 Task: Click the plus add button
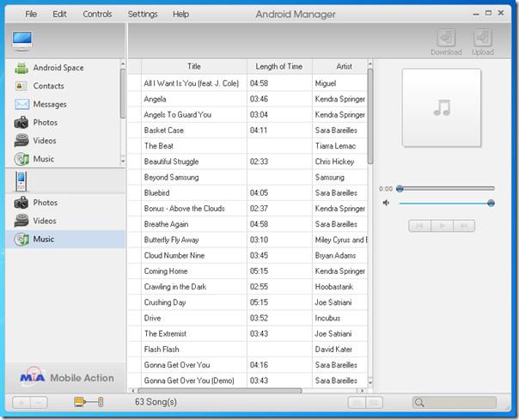(x=21, y=403)
